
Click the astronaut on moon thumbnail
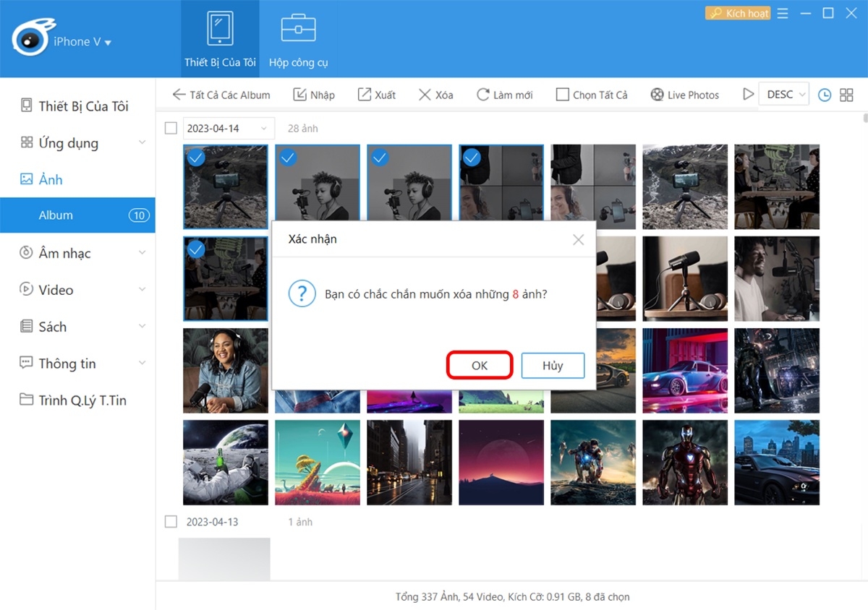point(226,463)
